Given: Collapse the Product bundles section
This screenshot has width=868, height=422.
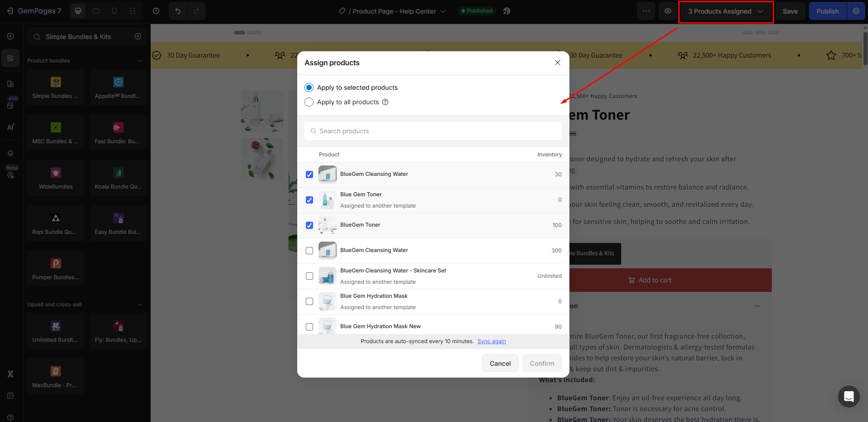Looking at the screenshot, I should coord(140,61).
